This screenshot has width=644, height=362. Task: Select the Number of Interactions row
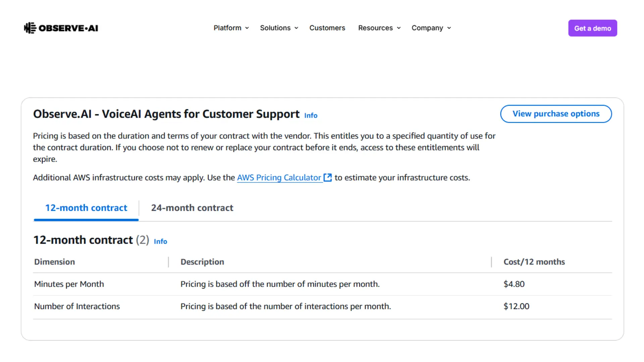coord(77,306)
